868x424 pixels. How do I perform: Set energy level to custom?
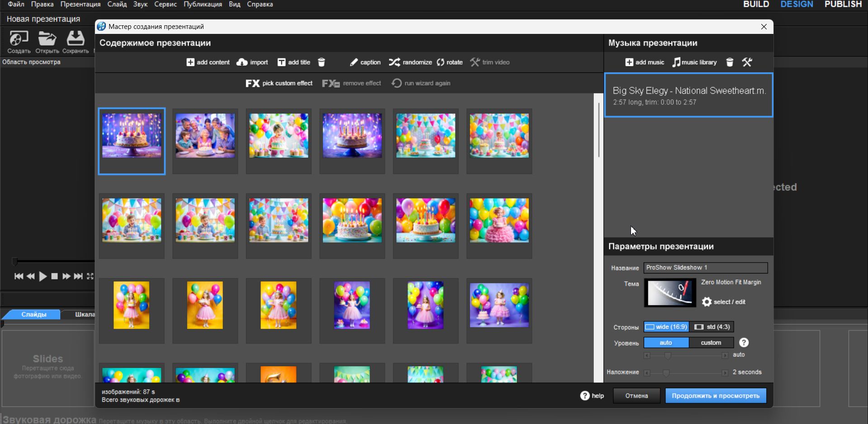[711, 343]
